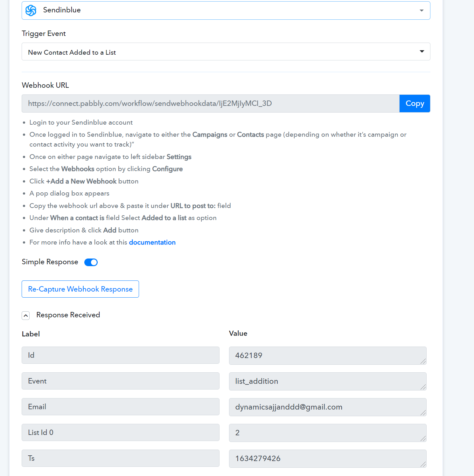Open the Sendinblue app selection dropdown

[226, 10]
